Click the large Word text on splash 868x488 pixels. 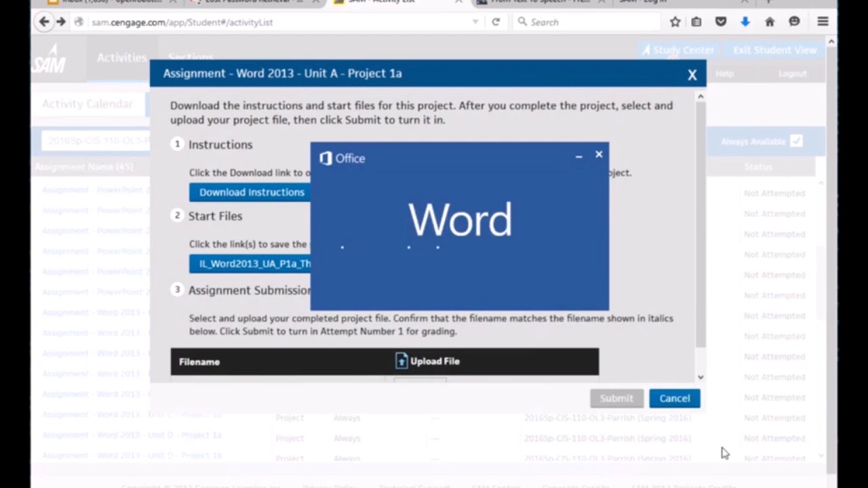[460, 220]
